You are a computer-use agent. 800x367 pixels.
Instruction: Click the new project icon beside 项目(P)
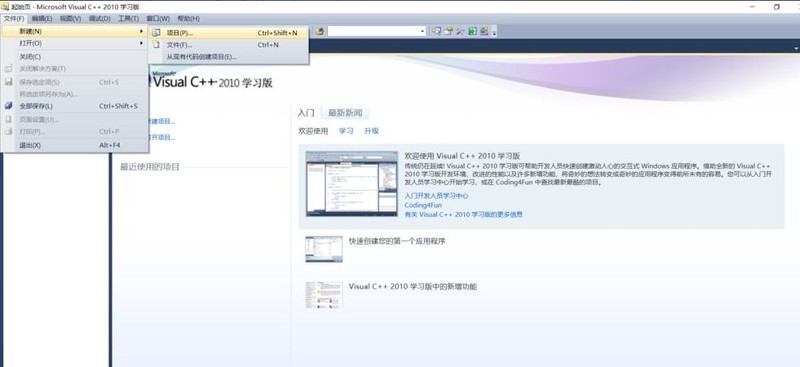click(x=157, y=33)
